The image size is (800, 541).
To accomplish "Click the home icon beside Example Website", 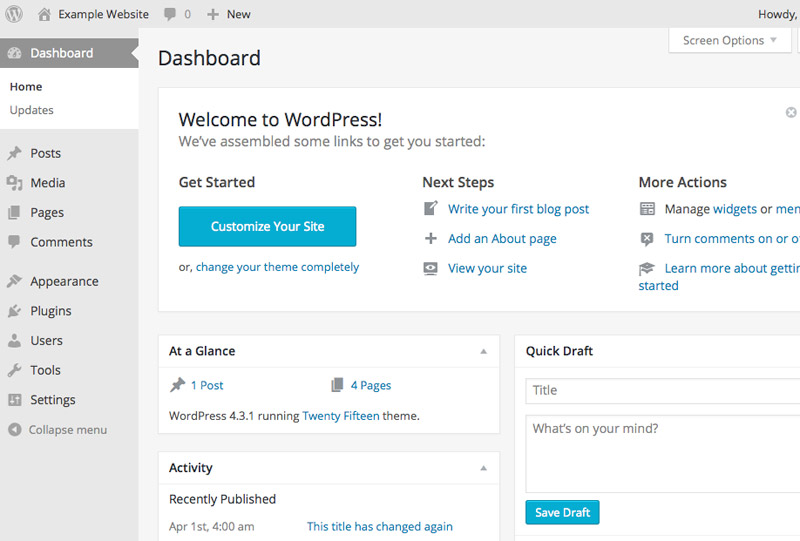I will tap(44, 14).
